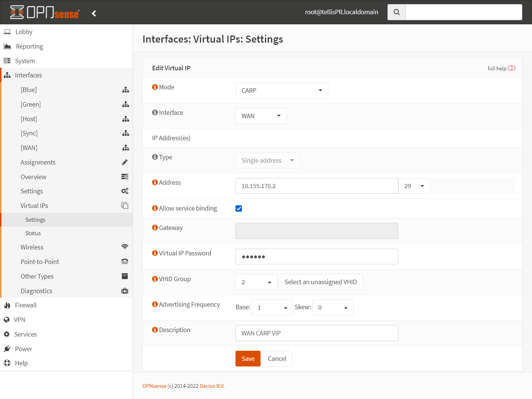
Task: Open the subnet mask 29 dropdown
Action: tap(414, 185)
